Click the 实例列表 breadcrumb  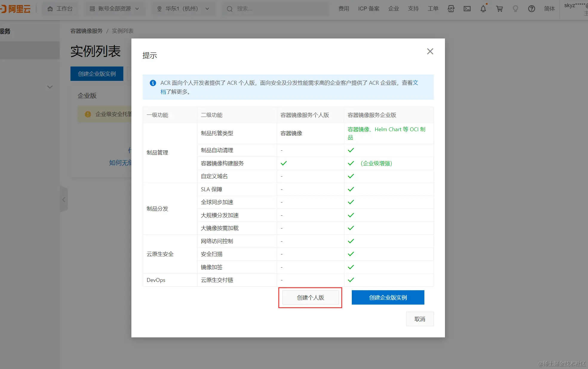click(x=123, y=31)
